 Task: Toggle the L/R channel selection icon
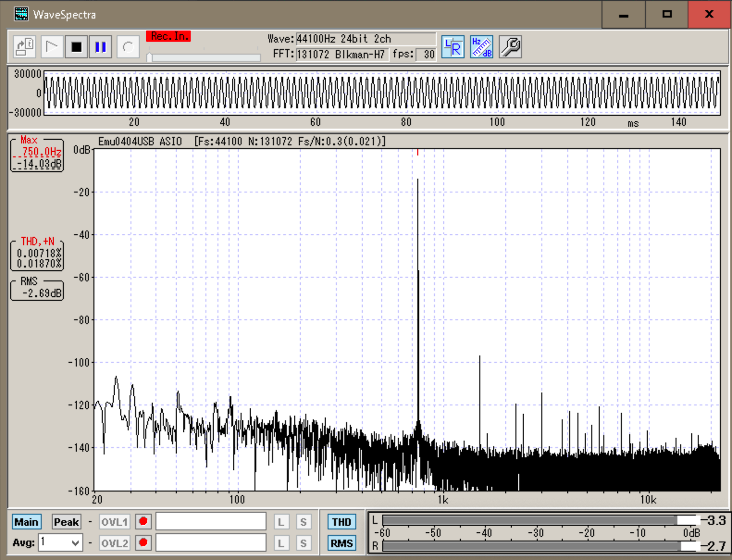(x=453, y=47)
